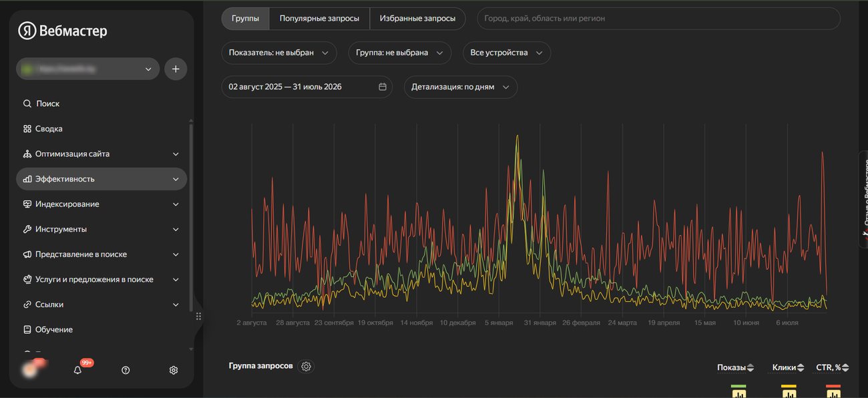
Task: Open query group settings gear icon
Action: point(306,366)
